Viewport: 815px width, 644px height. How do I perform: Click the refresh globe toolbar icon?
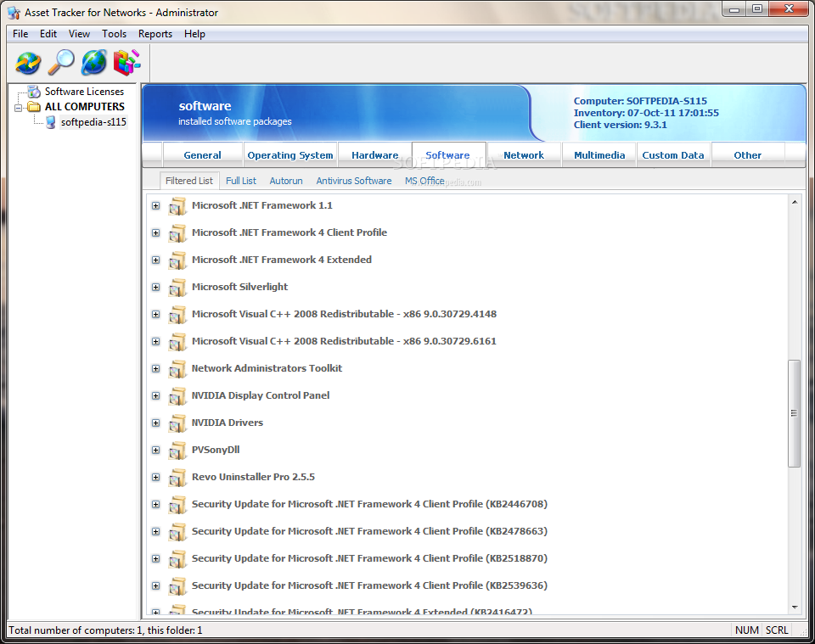[28, 63]
